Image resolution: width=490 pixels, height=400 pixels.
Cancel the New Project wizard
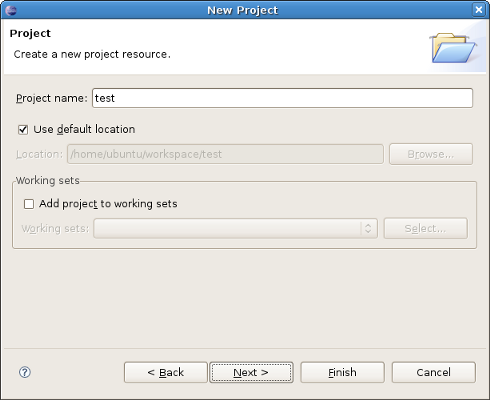click(x=433, y=372)
